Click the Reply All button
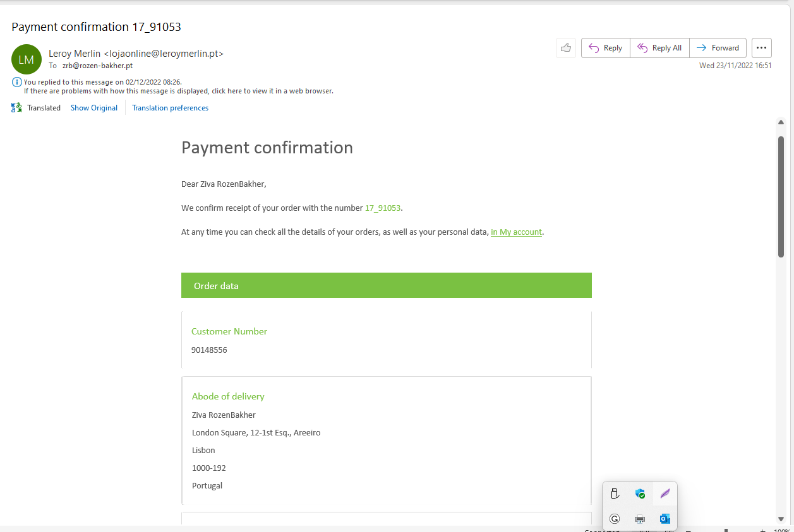Viewport: 794px width, 532px height. [659, 48]
